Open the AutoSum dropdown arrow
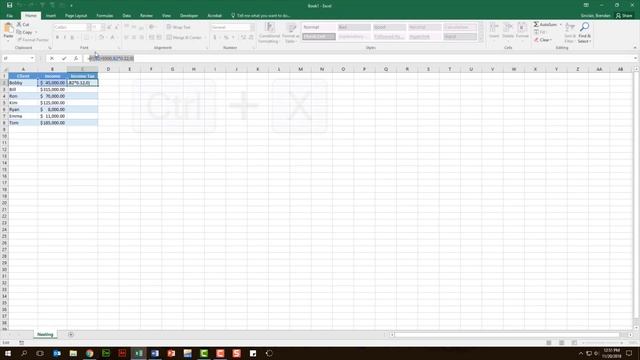 [x=560, y=24]
